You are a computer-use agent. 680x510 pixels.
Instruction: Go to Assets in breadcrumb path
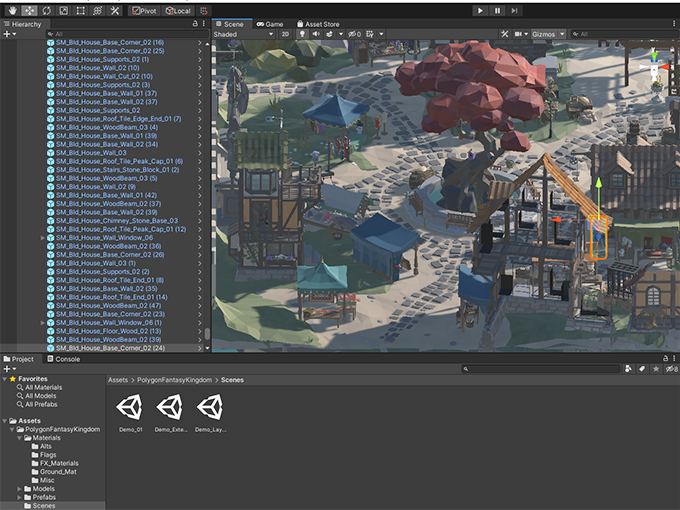click(x=118, y=380)
